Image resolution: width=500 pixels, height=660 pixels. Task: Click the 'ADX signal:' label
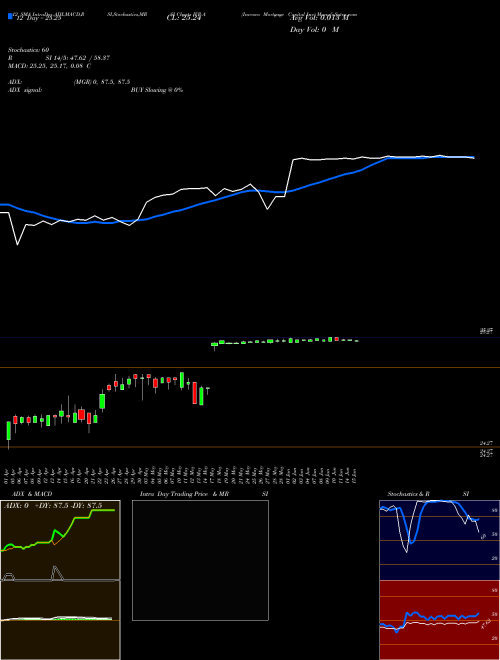25,90
